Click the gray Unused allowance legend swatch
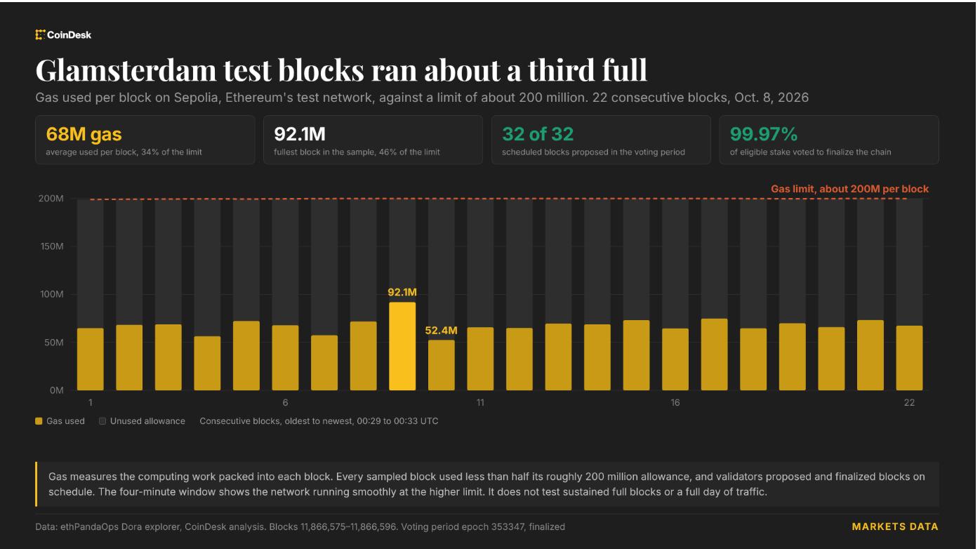Image resolution: width=980 pixels, height=549 pixels. [102, 421]
